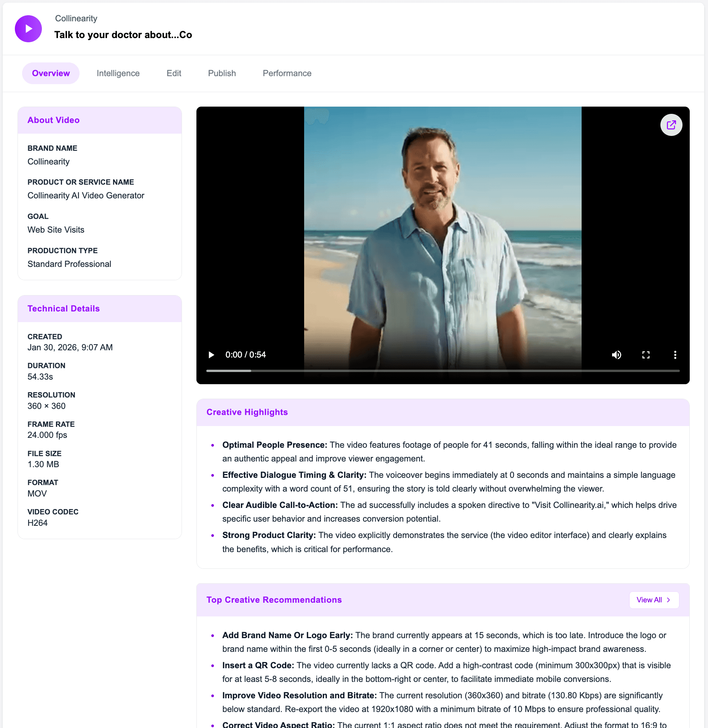Open the video player's three-dot menu
708x728 pixels.
[675, 355]
